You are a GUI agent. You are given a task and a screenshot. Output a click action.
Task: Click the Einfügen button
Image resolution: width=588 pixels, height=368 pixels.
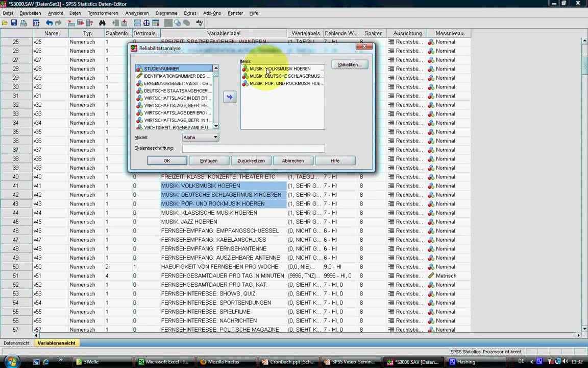(x=209, y=160)
